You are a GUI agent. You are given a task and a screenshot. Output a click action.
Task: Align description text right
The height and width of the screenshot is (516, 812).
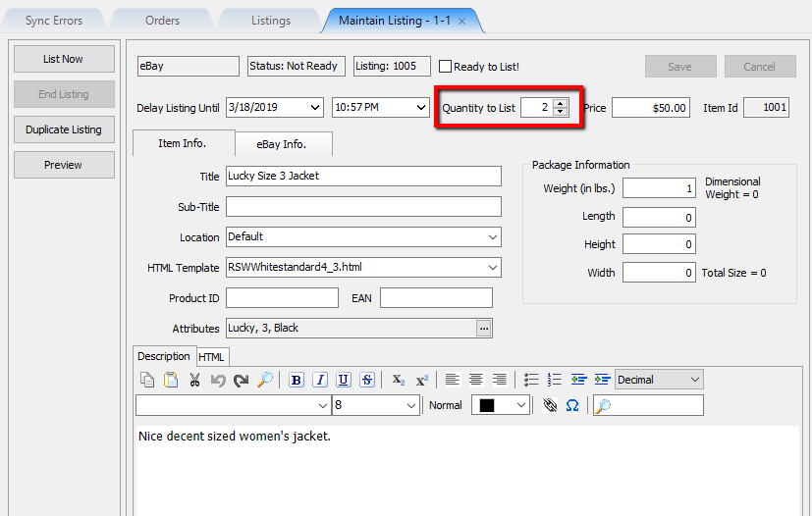tap(499, 380)
